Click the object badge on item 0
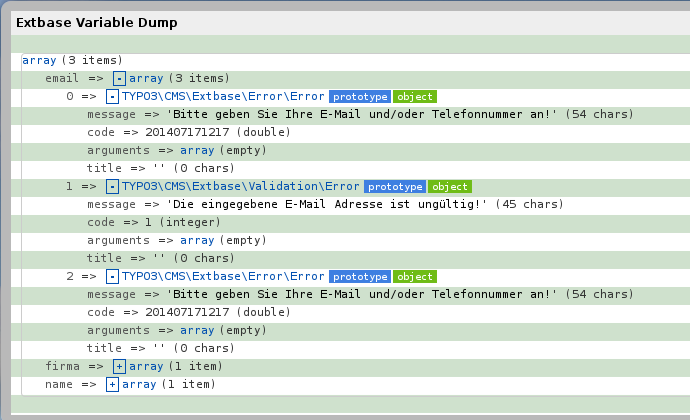The height and width of the screenshot is (420, 690). (x=415, y=96)
